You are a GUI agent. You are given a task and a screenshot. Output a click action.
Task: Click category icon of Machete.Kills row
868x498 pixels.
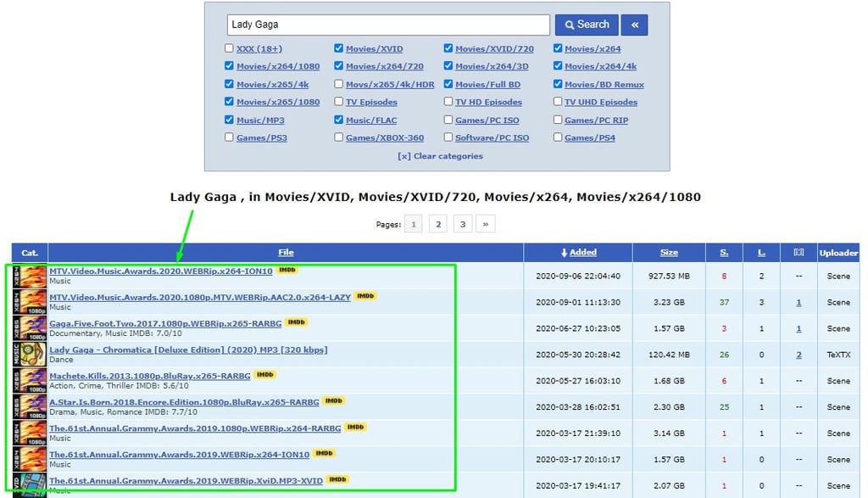click(30, 381)
